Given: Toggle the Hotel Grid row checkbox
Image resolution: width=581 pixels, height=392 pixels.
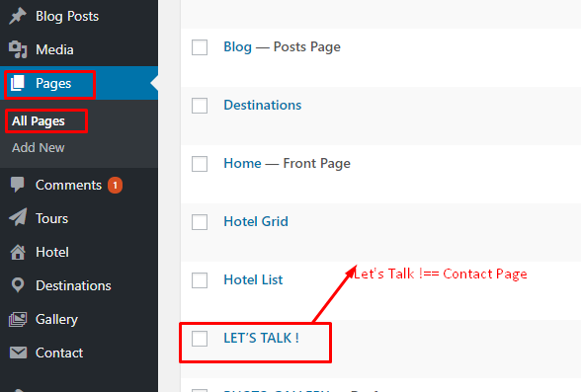Looking at the screenshot, I should [x=200, y=222].
